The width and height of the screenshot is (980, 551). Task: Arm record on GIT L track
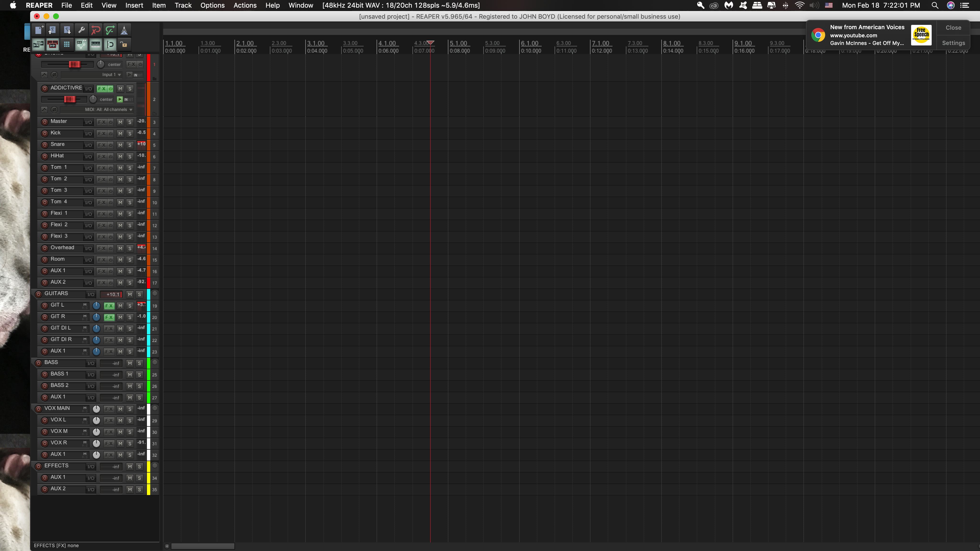(x=45, y=306)
